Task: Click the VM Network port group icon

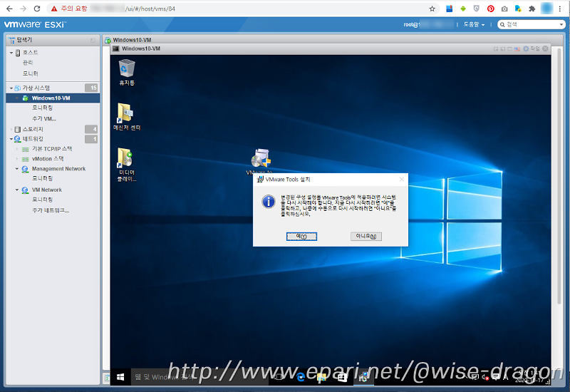Action: (25, 190)
